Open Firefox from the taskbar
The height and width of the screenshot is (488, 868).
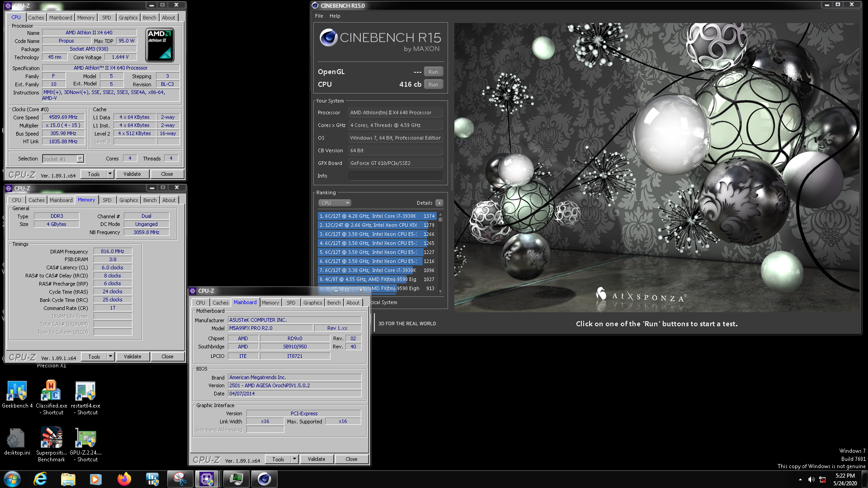124,479
